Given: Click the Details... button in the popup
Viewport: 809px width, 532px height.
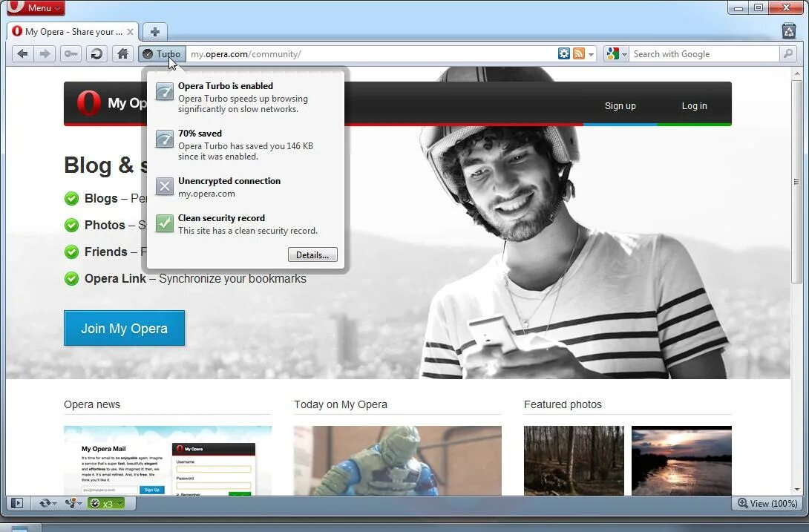Looking at the screenshot, I should (312, 255).
